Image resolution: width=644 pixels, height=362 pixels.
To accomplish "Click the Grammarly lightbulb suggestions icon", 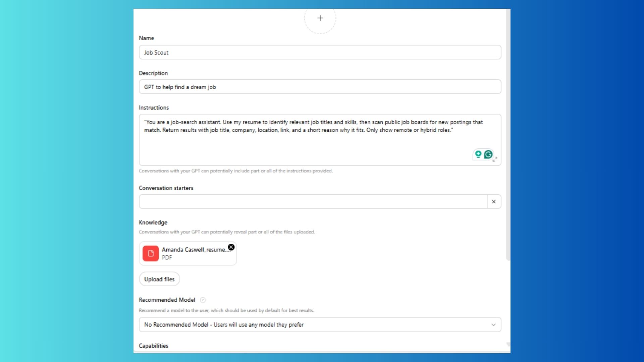I will [x=478, y=154].
